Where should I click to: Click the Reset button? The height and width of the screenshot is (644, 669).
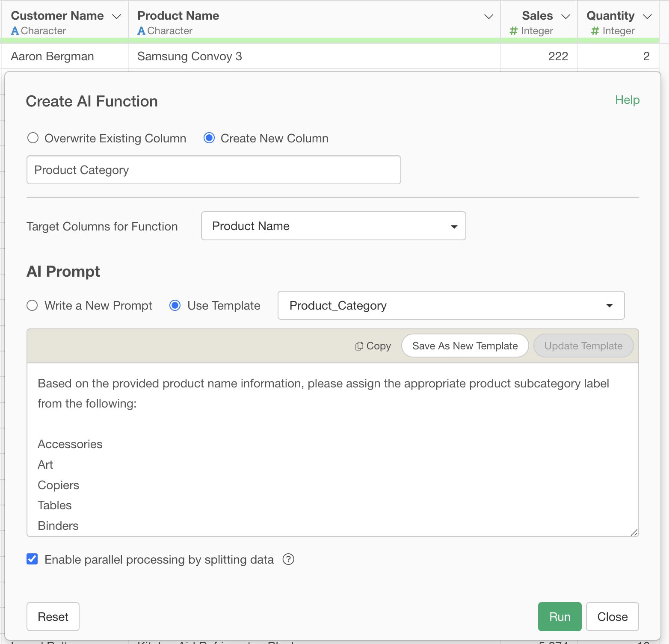[x=53, y=617]
